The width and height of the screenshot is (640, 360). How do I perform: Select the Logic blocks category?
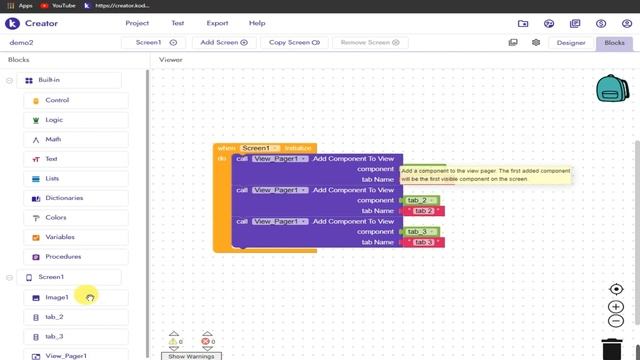click(x=76, y=120)
